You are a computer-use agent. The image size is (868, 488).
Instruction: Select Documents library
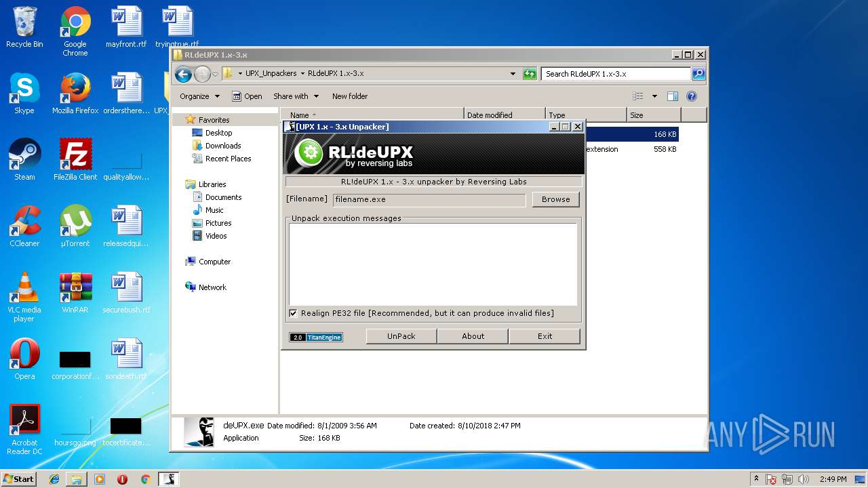coord(223,197)
